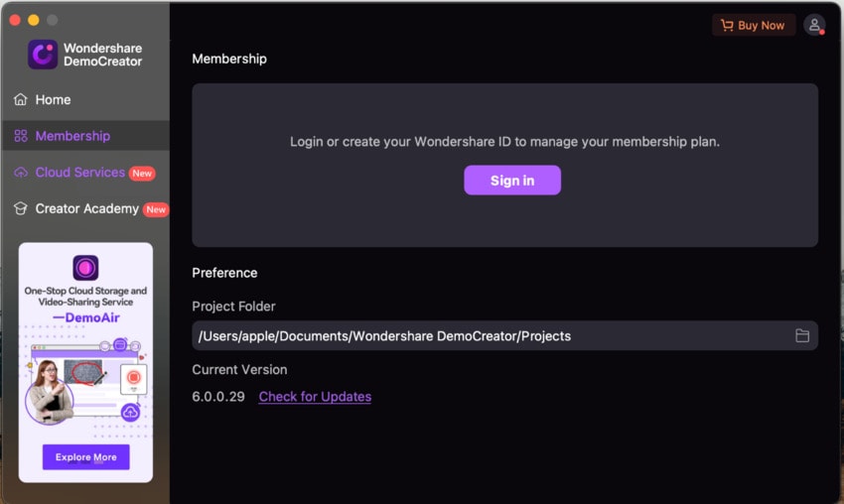Follow the Check for Updates link

point(315,397)
